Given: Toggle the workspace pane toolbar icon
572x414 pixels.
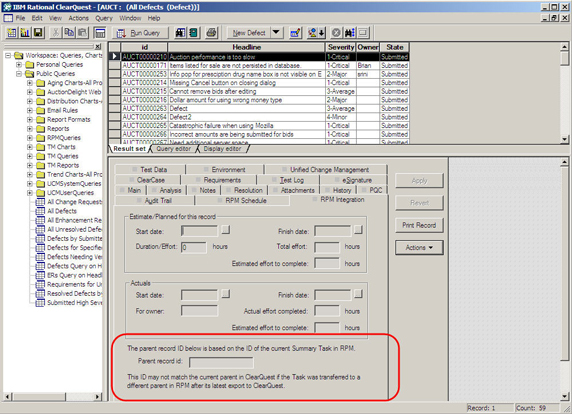Looking at the screenshot, I should pos(100,33).
